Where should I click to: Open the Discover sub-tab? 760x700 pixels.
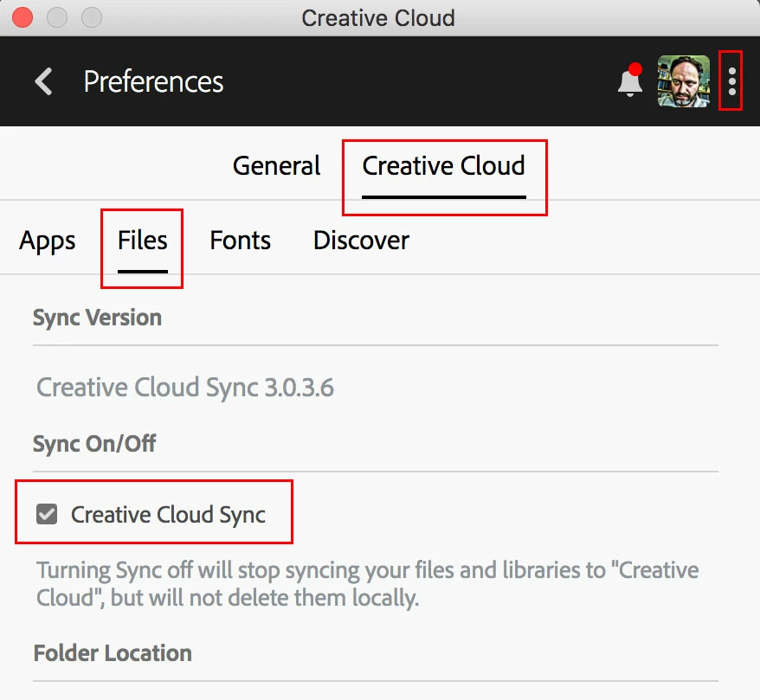[x=361, y=241]
